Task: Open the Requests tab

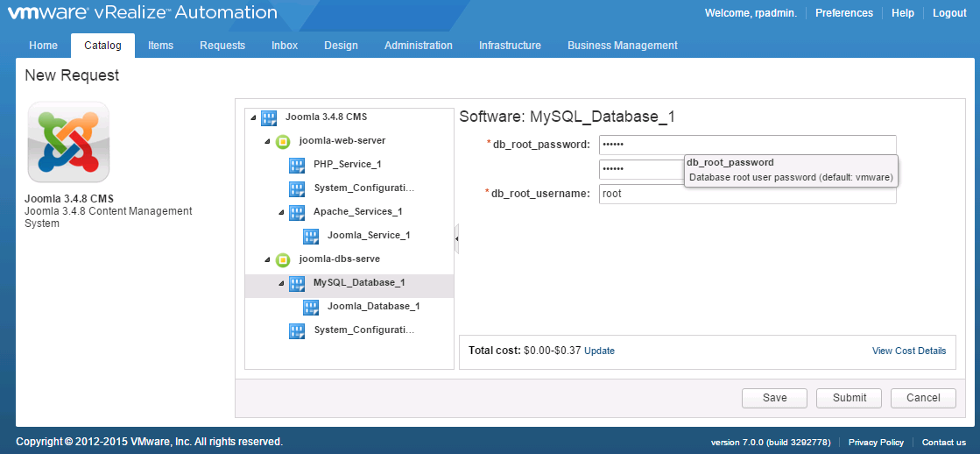Action: (222, 45)
